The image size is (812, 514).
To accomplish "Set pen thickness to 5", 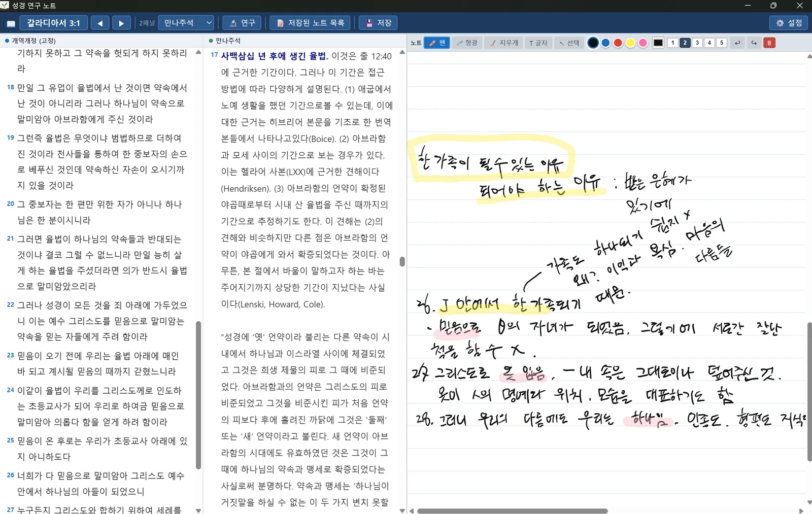I will point(722,43).
